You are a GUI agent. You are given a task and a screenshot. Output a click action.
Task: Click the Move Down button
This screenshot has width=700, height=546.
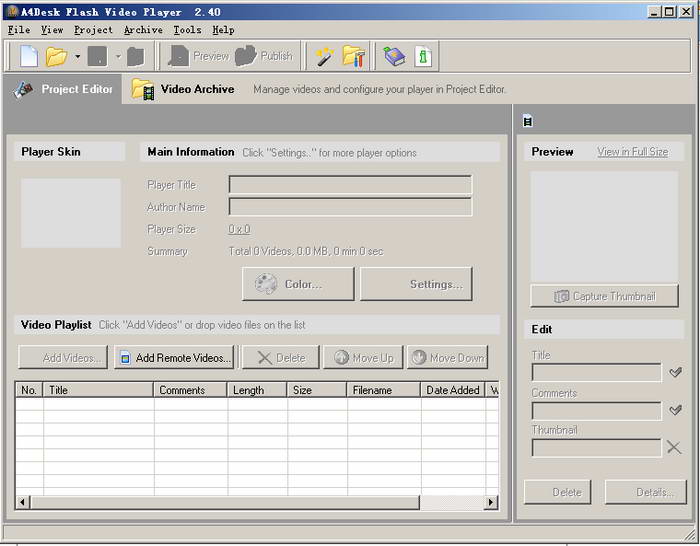pos(447,357)
